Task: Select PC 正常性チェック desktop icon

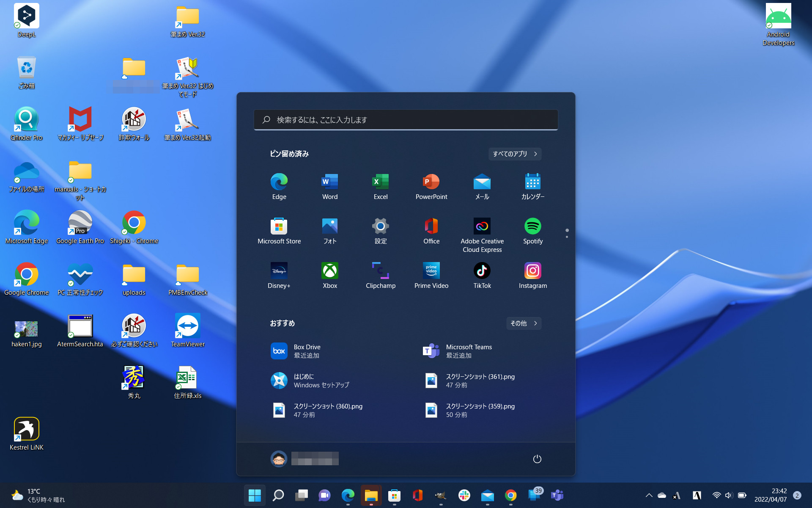Action: click(x=80, y=279)
